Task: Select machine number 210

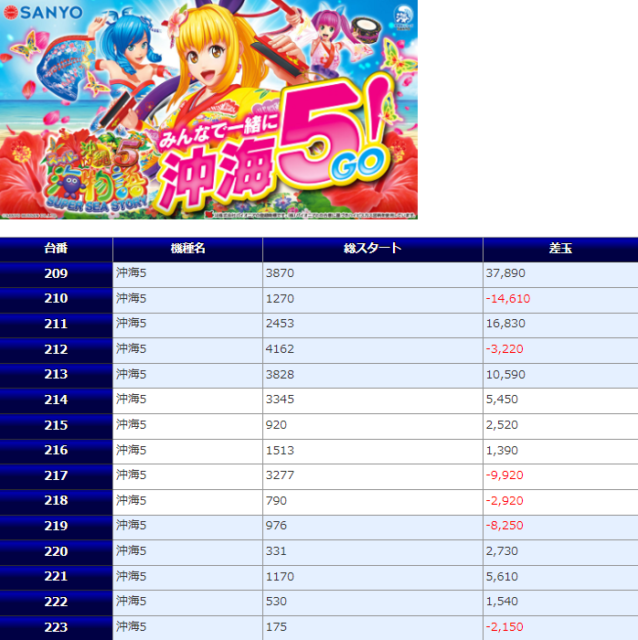Action: point(56,299)
